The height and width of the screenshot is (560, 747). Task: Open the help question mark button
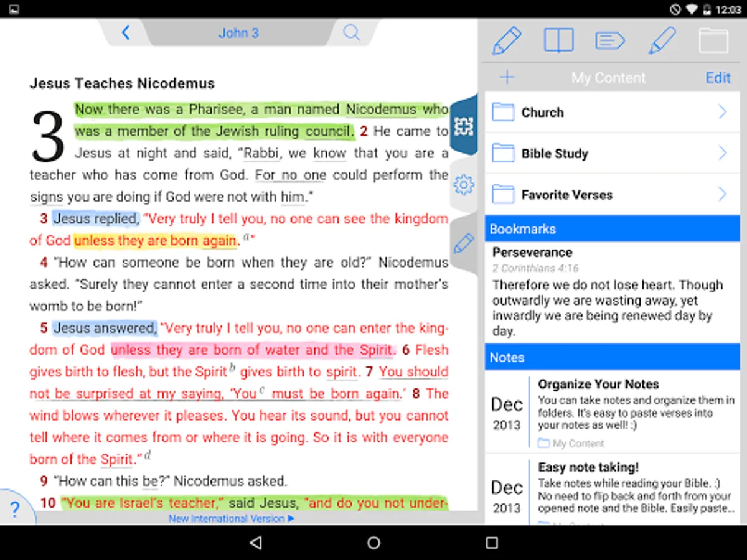coord(16,510)
